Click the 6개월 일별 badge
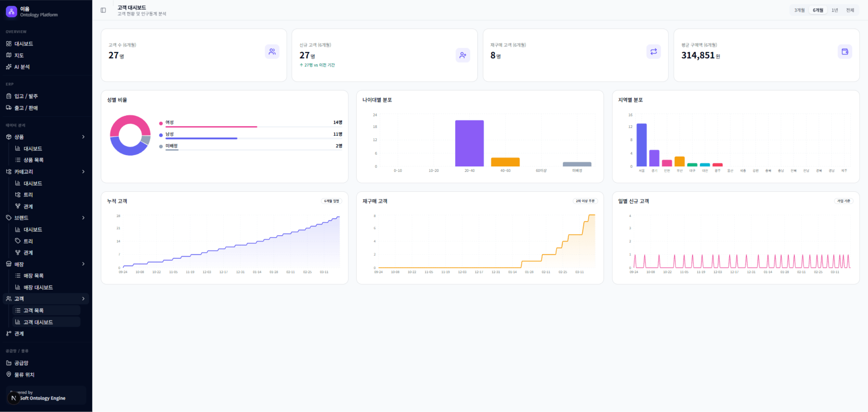This screenshot has height=412, width=868. pos(331,201)
